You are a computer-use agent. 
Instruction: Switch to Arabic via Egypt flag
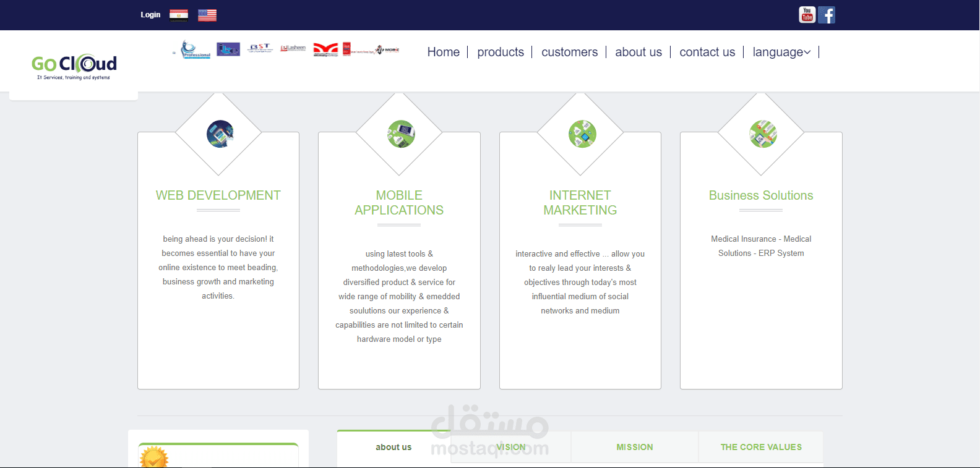[179, 15]
